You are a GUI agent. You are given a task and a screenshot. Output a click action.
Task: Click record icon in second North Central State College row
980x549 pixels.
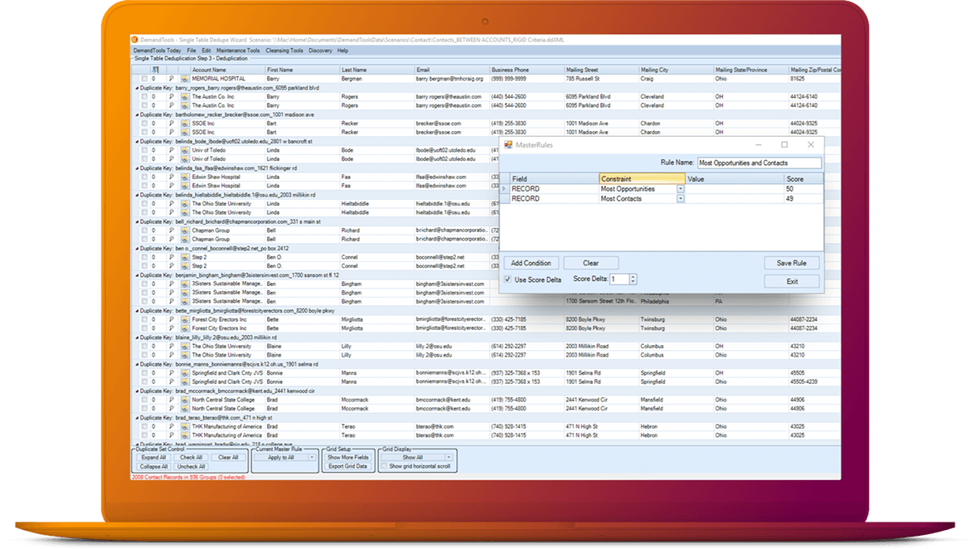(x=185, y=408)
